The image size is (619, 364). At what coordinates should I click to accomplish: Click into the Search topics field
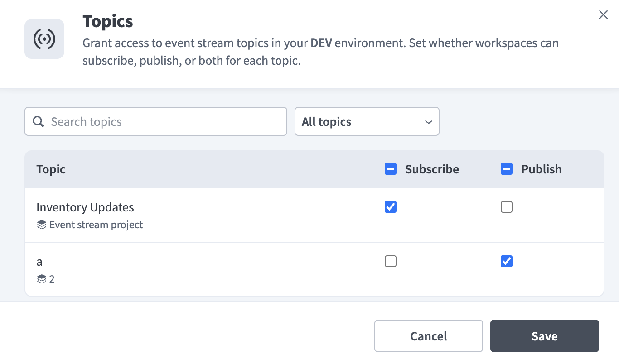pyautogui.click(x=156, y=121)
